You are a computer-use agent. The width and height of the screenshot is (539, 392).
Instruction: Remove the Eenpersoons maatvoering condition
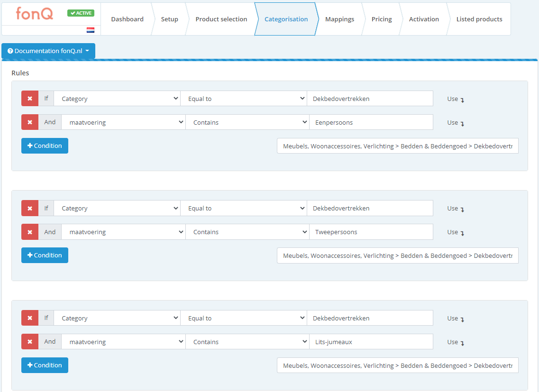click(x=30, y=122)
